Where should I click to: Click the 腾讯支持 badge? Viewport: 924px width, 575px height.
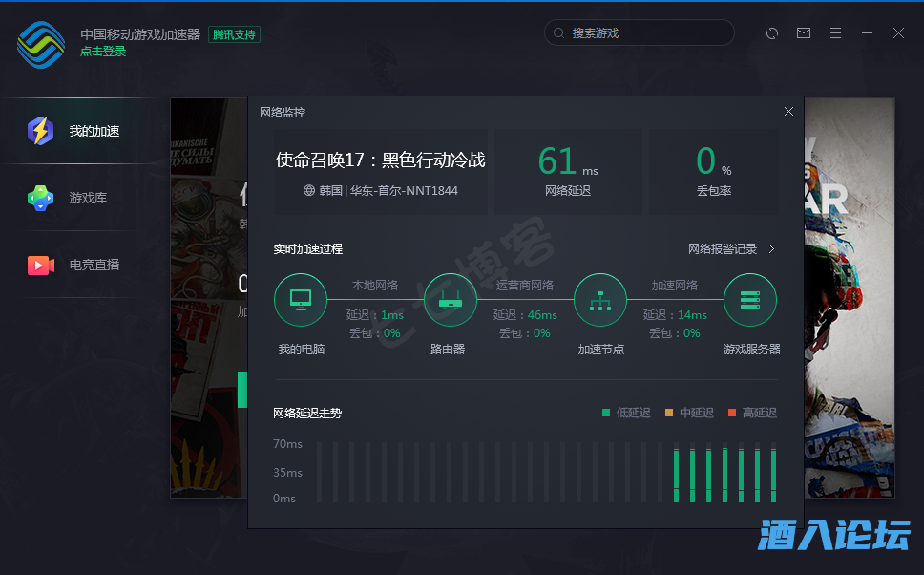234,34
